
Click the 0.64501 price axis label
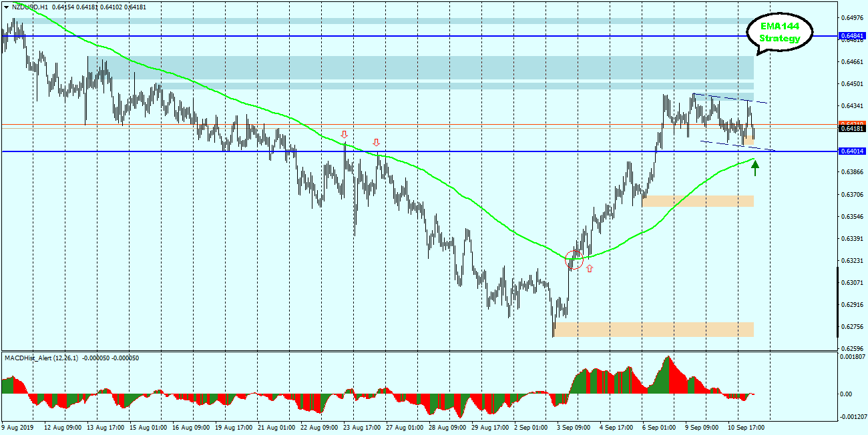(852, 84)
